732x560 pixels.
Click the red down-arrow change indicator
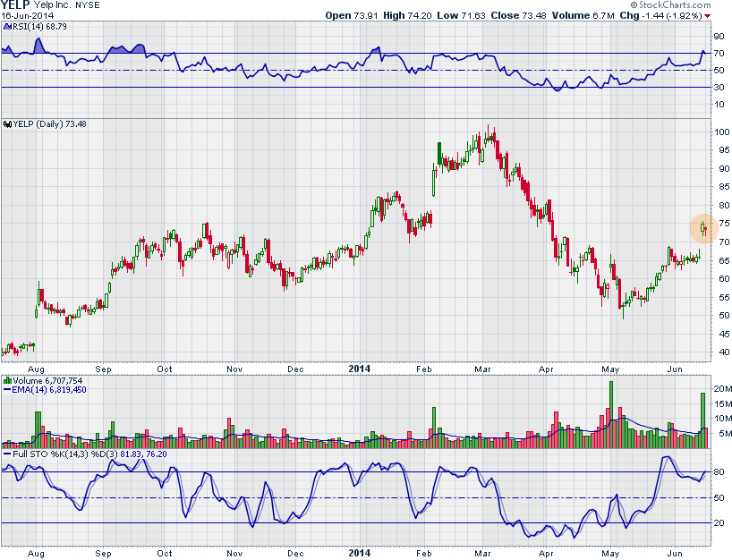click(x=708, y=16)
